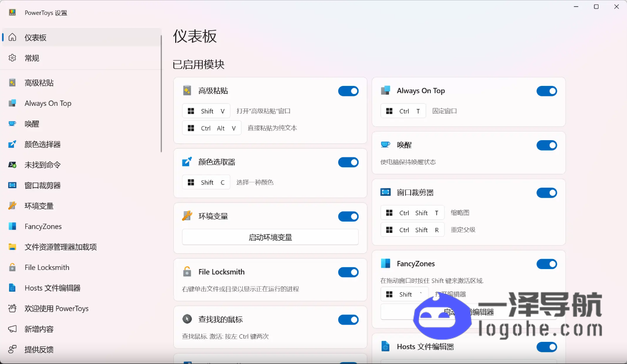Image resolution: width=627 pixels, height=364 pixels.
Task: Open the 仪表板 page in sidebar
Action: tap(81, 37)
